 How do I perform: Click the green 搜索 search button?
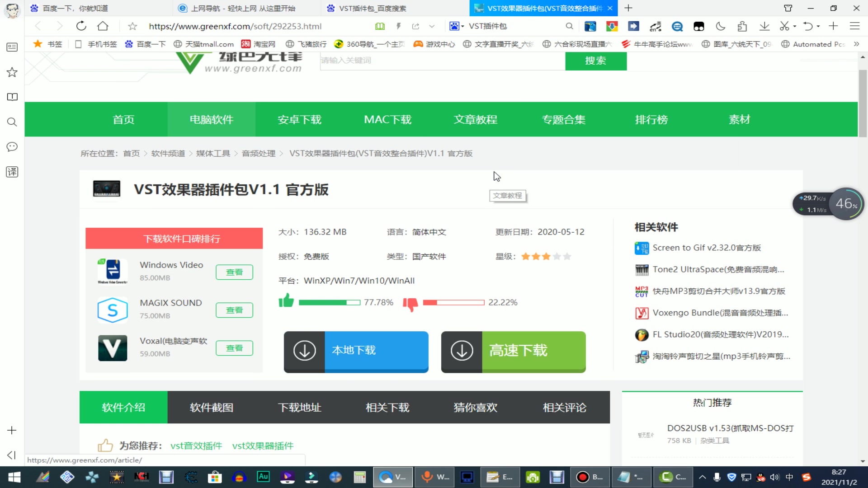pyautogui.click(x=596, y=61)
